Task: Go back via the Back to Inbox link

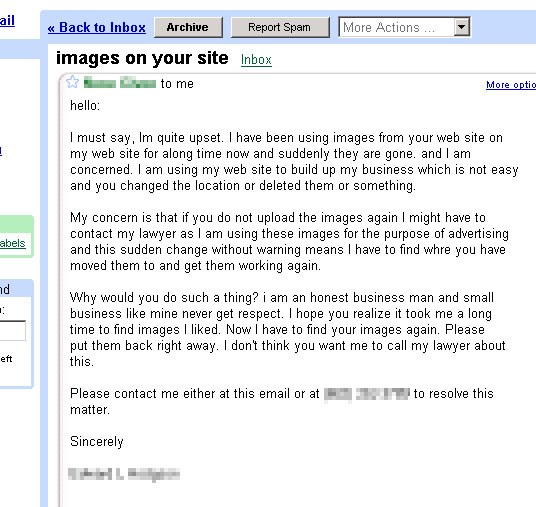Action: (x=97, y=27)
